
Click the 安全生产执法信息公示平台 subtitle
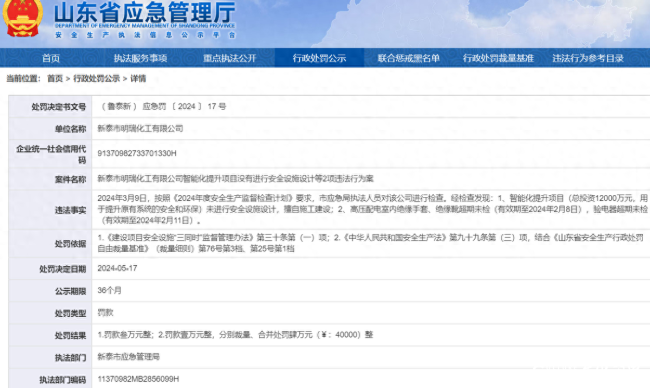coord(145,35)
